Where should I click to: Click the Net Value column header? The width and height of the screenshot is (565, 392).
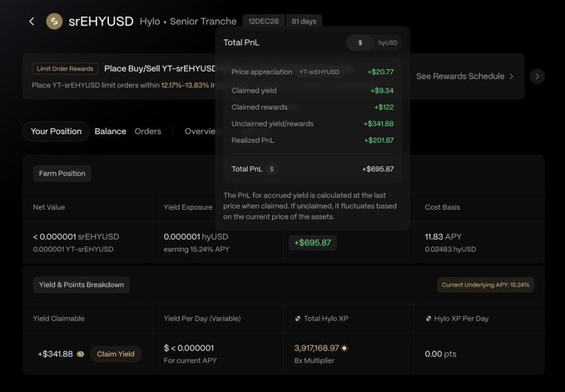(x=49, y=207)
